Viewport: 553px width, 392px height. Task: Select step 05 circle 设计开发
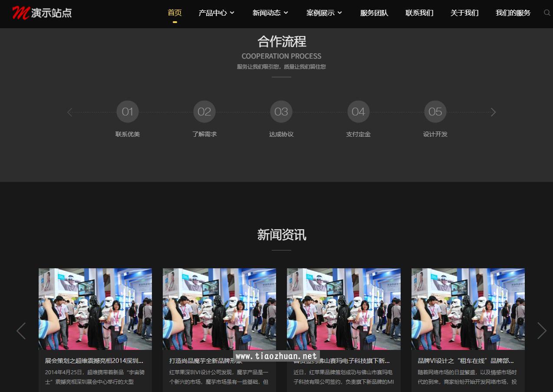[x=435, y=112]
